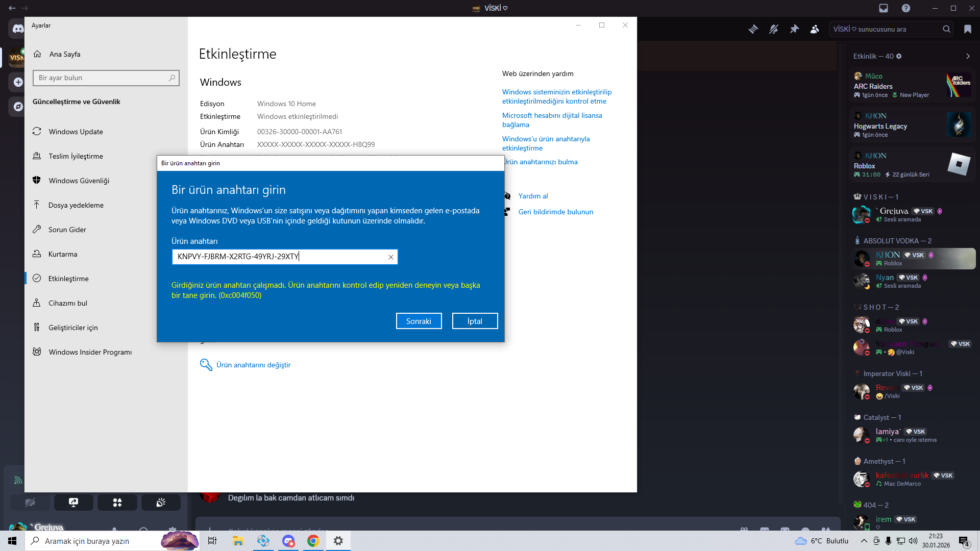Screen dimensions: 980x551
Task: Open Discord threads icon in channel header
Action: (753, 29)
